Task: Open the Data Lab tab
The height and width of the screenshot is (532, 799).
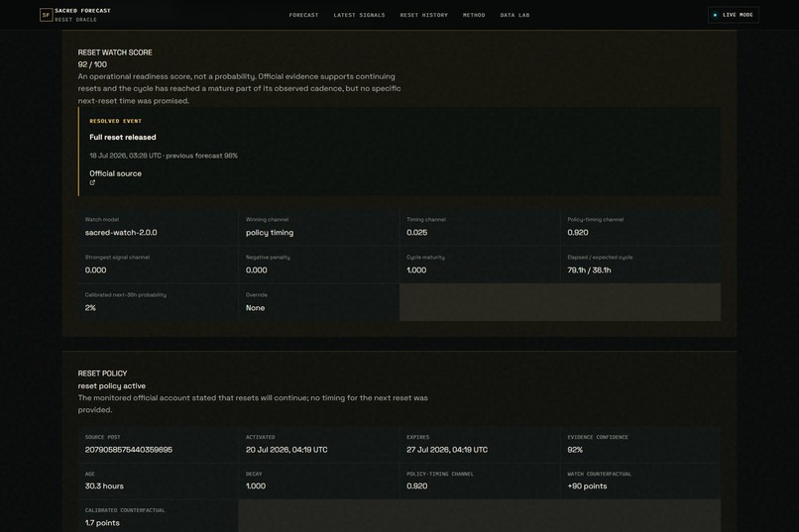Action: coord(514,15)
